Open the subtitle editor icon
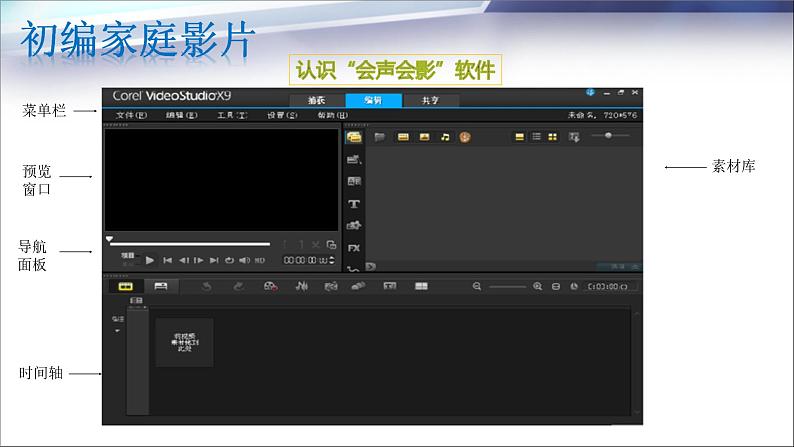Screen dimensions: 794x447 tap(390, 287)
